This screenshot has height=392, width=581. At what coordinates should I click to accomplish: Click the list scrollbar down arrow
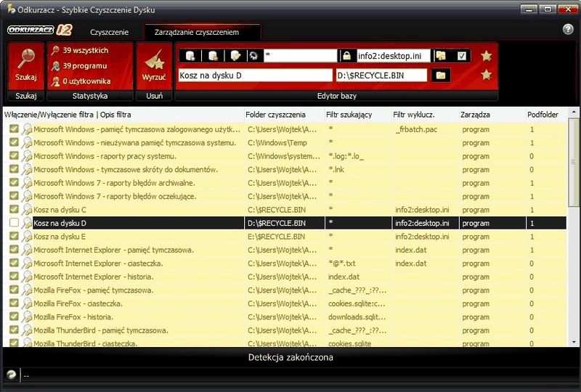click(573, 343)
